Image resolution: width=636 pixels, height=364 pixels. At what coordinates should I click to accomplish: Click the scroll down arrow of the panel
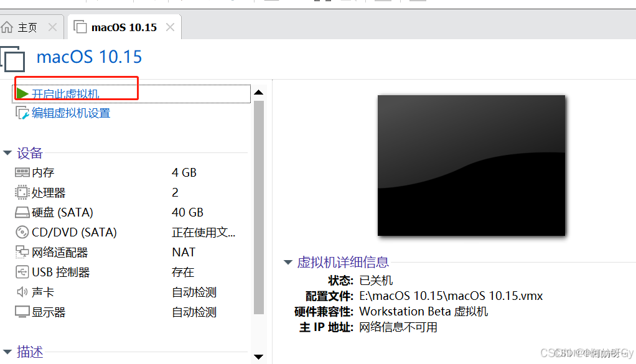tap(258, 357)
